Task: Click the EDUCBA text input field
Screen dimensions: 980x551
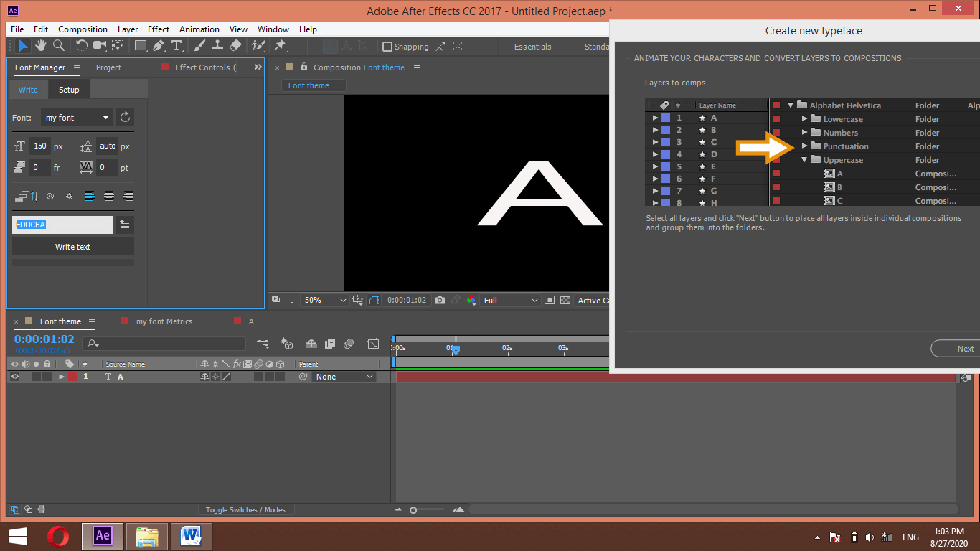Action: (x=62, y=225)
